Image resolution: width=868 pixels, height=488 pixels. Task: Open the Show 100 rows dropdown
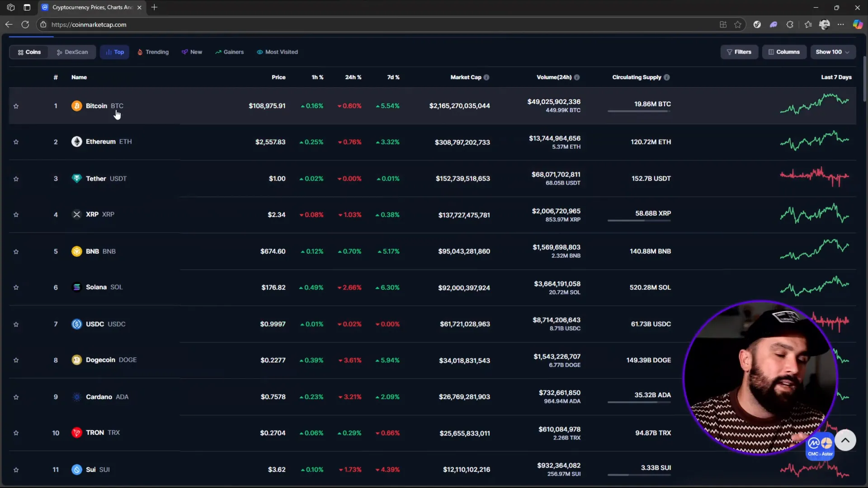coord(833,52)
